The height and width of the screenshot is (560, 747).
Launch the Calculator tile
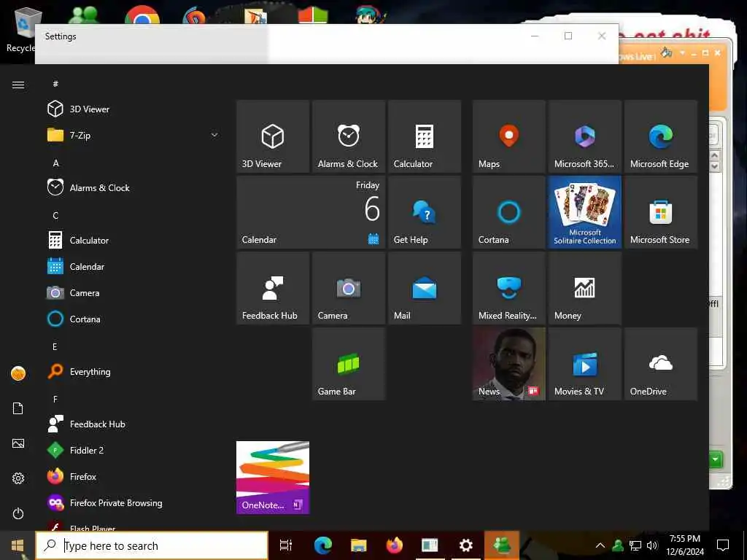point(425,136)
